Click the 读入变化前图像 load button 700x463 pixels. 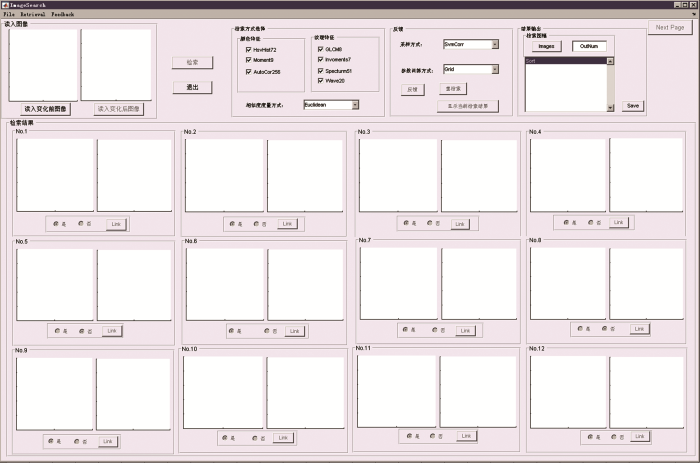45,109
